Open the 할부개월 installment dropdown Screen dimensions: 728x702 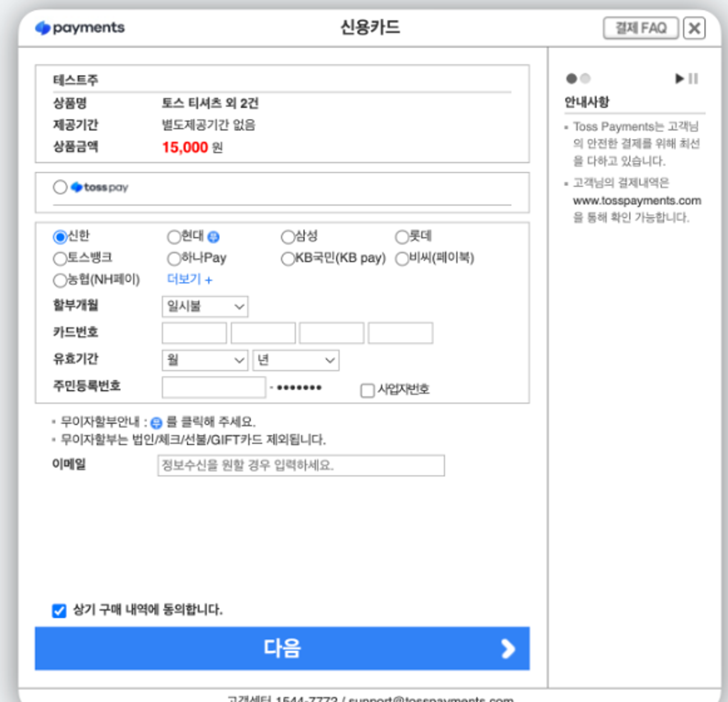205,307
